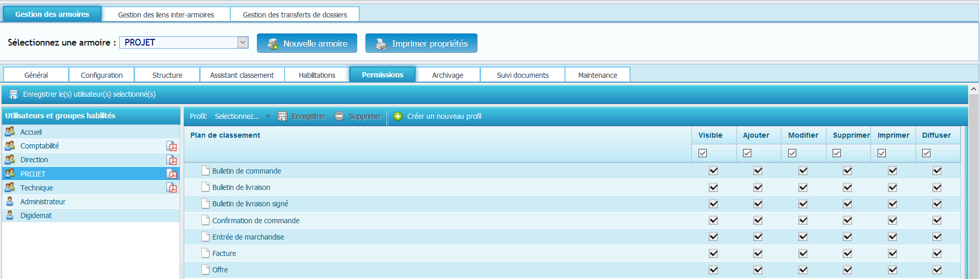Click the floppy disk Enregistrer profile icon
The width and height of the screenshot is (980, 279).
click(282, 116)
